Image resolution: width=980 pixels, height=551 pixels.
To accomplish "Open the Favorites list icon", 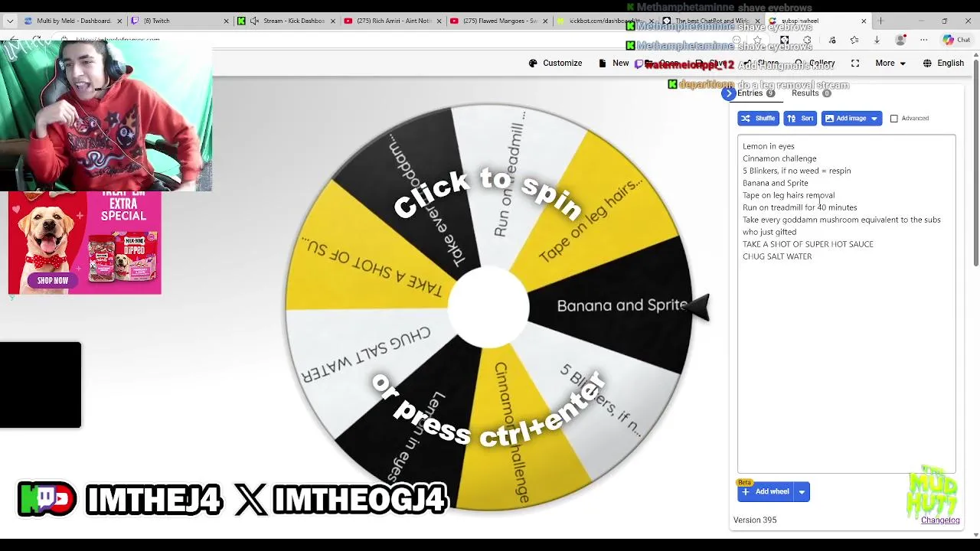I will coord(854,40).
